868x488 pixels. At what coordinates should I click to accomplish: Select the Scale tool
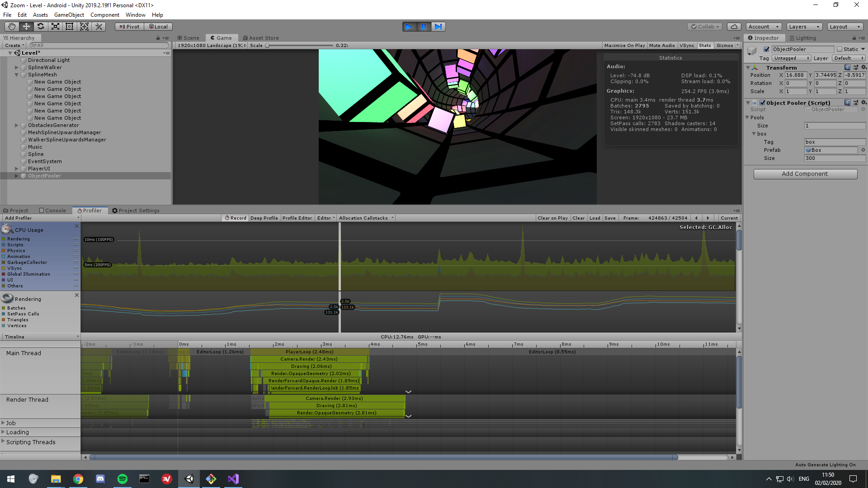pos(55,27)
